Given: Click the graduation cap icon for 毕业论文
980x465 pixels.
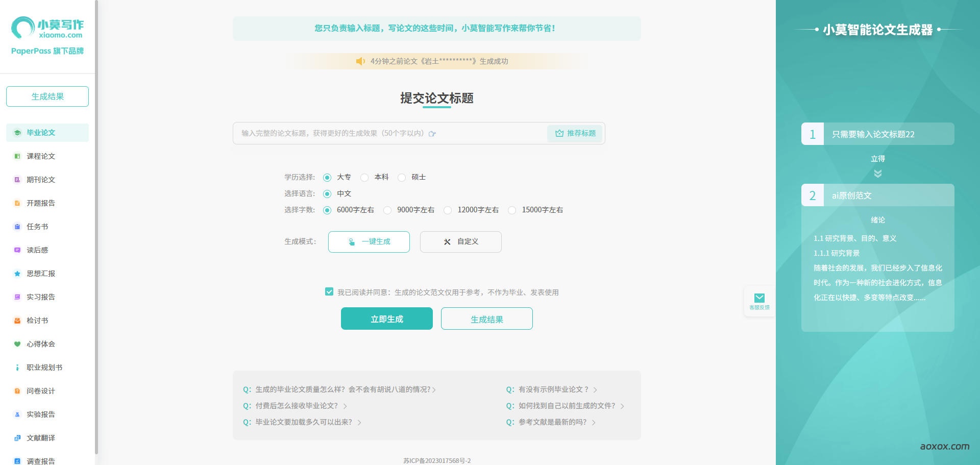Looking at the screenshot, I should click(17, 133).
